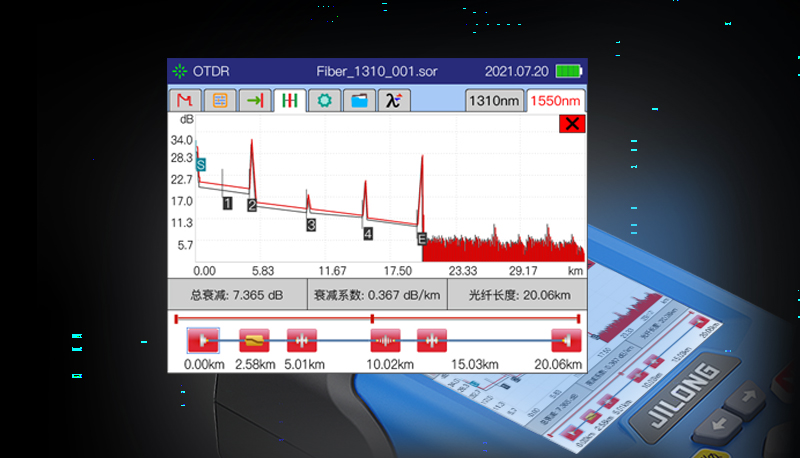Image resolution: width=800 pixels, height=458 pixels.
Task: Select the green arrow measurement tab
Action: tap(255, 100)
